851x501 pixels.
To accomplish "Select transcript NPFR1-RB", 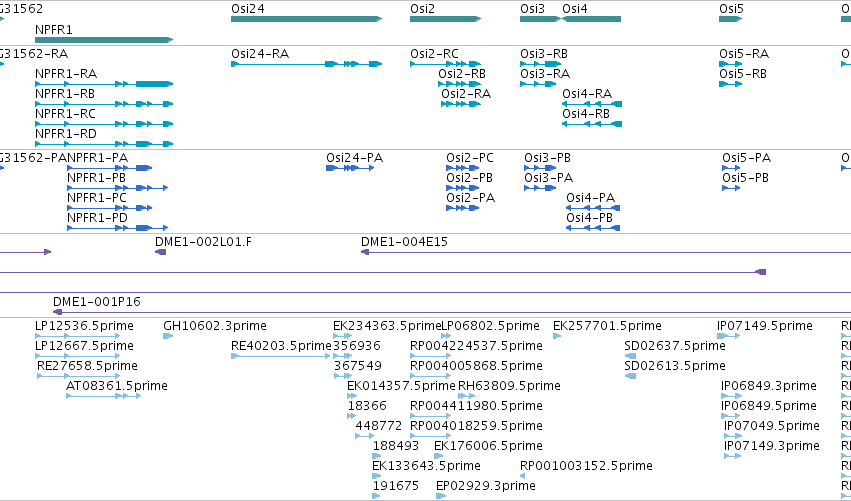I will (104, 104).
